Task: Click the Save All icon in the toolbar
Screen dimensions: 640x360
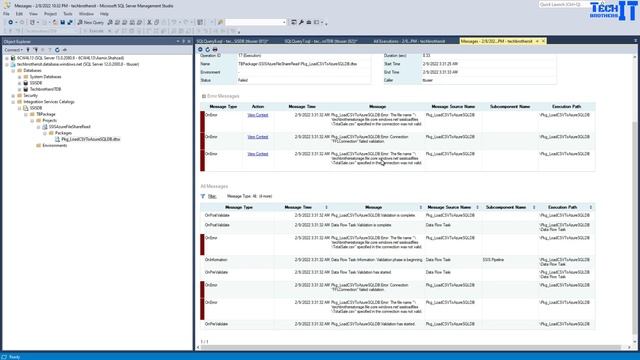Action: pos(70,22)
